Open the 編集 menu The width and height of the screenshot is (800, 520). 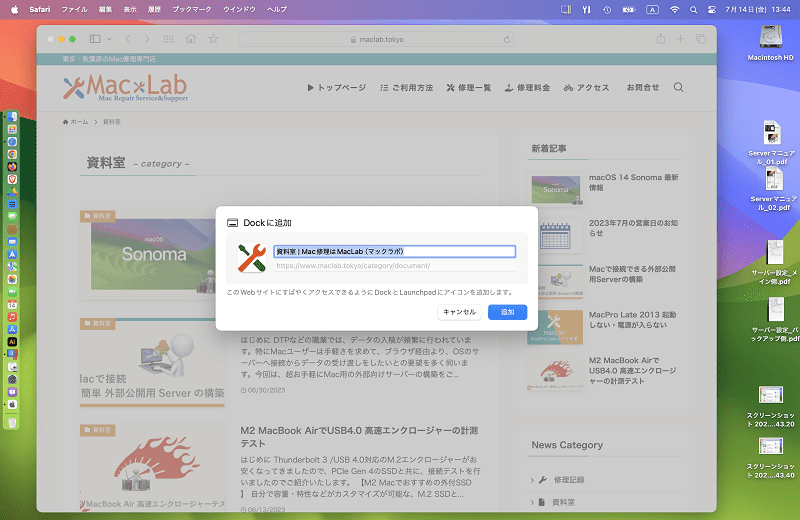click(105, 9)
